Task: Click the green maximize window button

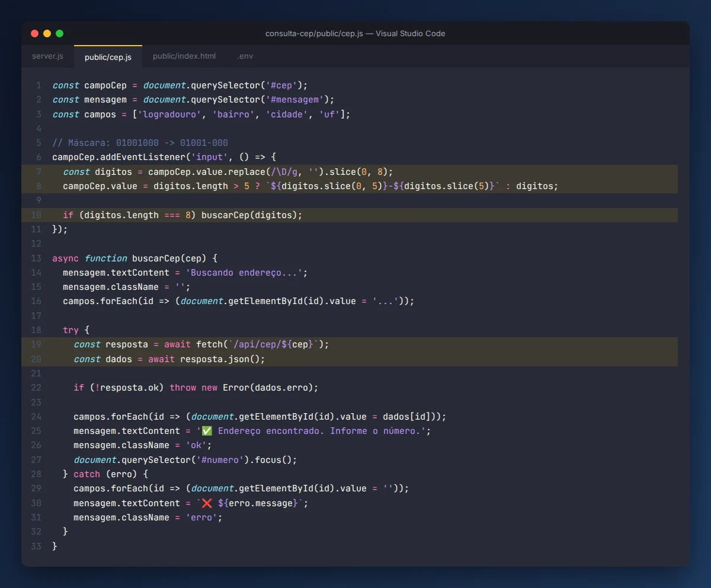Action: click(59, 34)
